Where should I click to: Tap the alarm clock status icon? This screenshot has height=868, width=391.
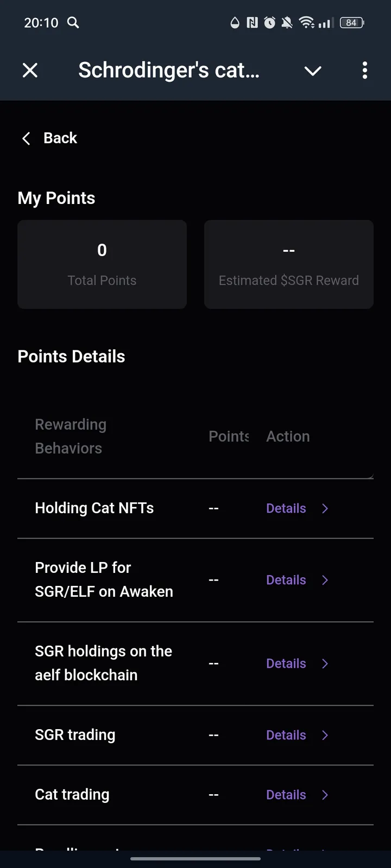[x=269, y=22]
